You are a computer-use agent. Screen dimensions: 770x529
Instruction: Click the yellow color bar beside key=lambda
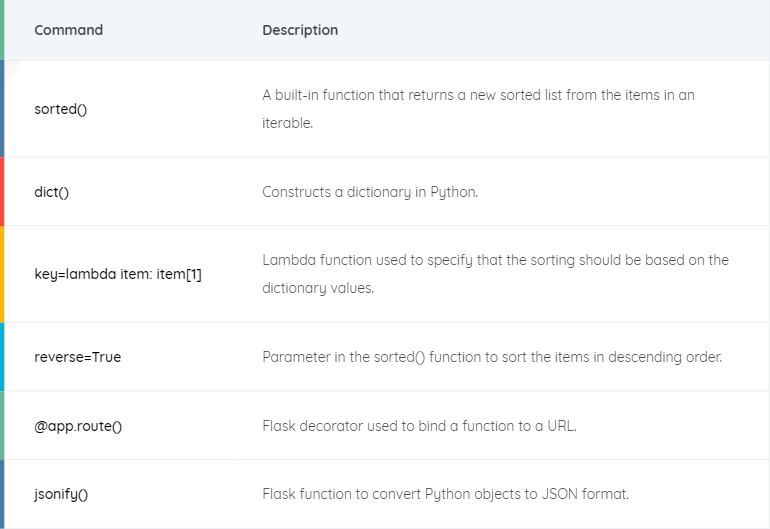[x=2, y=274]
